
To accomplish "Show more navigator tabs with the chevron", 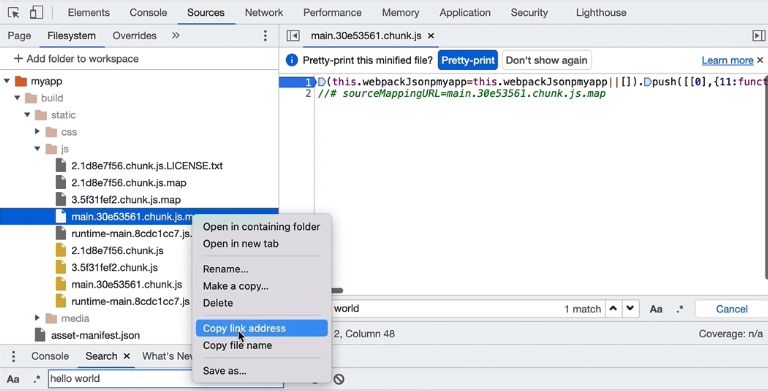I will tap(176, 35).
